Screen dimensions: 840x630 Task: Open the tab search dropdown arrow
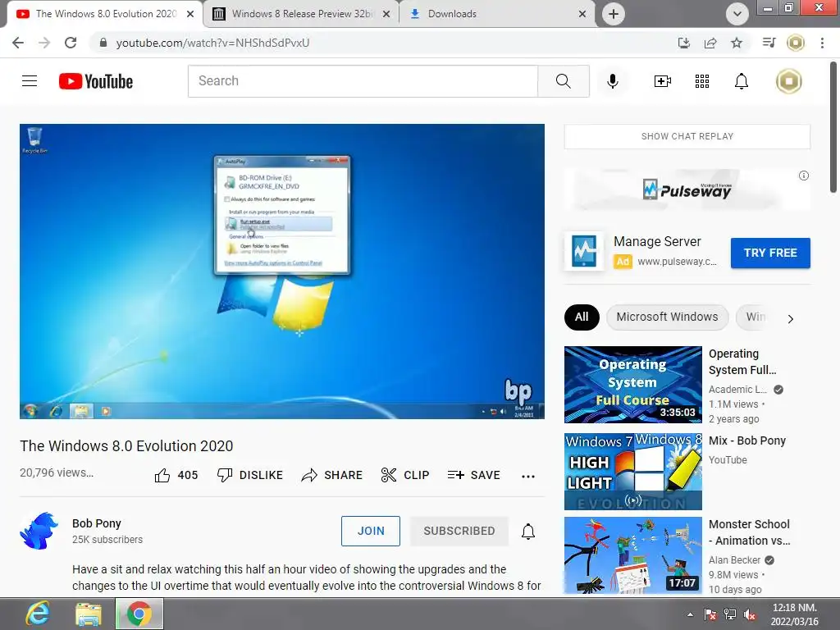tap(737, 14)
